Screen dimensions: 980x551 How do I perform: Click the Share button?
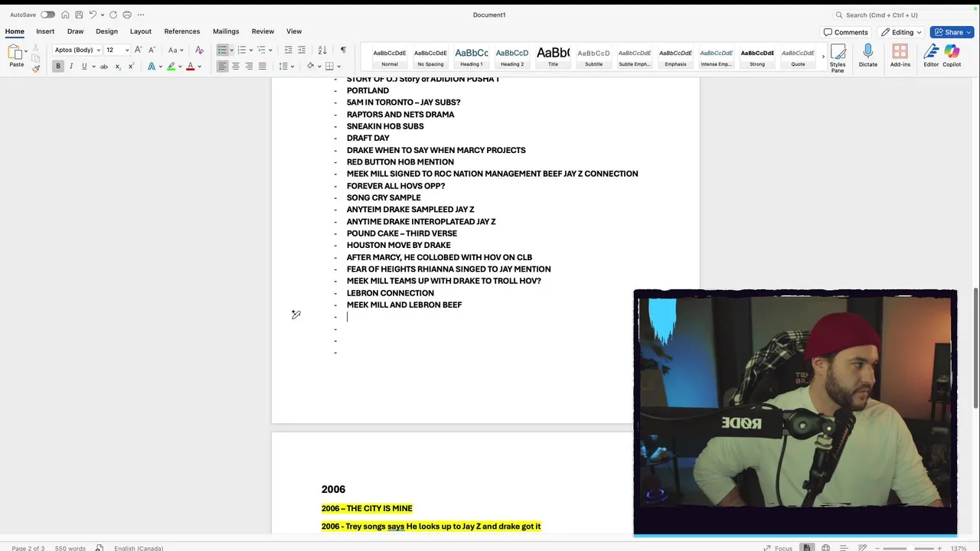click(952, 32)
